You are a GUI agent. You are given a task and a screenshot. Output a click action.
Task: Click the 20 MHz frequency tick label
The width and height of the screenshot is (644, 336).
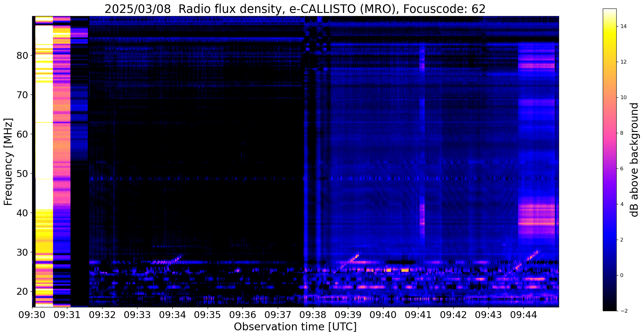(x=22, y=292)
